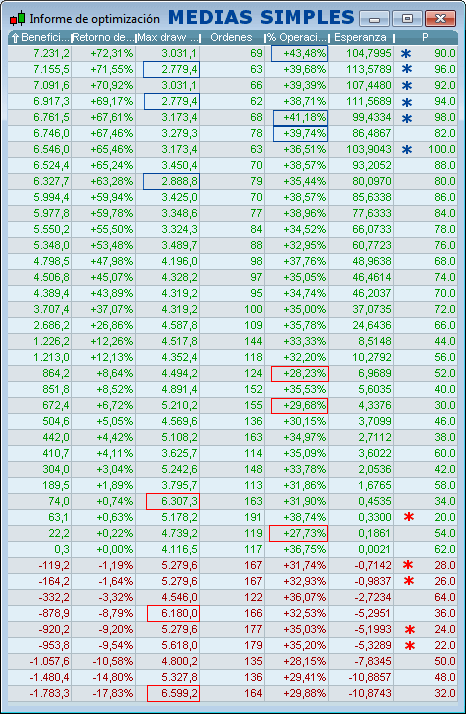This screenshot has width=466, height=714.
Task: Click the boxed +43,48% operations cell
Action: pos(299,53)
